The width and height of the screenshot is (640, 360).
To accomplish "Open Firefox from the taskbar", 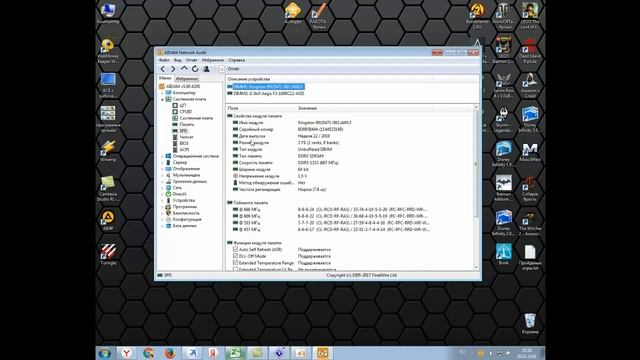I will click(170, 353).
